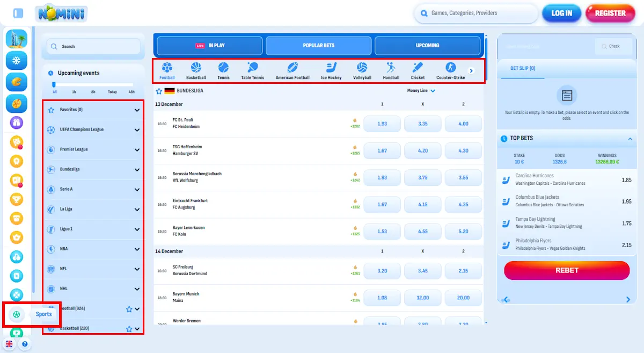The height and width of the screenshot is (353, 644).
Task: Open the Counter-Strike sports category
Action: pyautogui.click(x=450, y=69)
